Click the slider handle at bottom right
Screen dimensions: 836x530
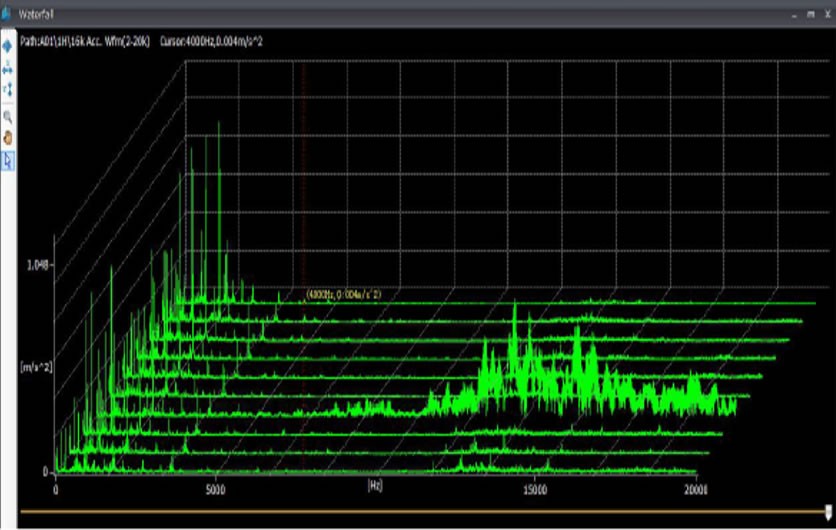(828, 512)
